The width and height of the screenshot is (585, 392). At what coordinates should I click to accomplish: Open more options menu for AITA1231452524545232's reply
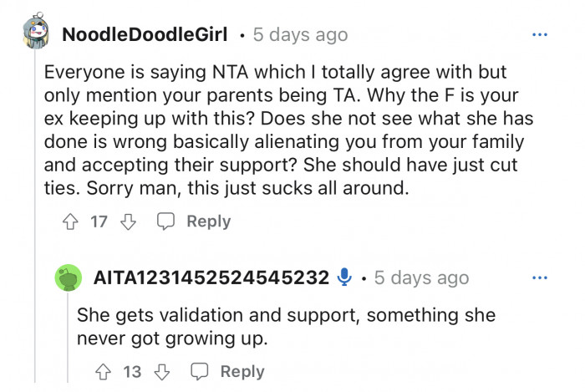[x=540, y=277]
